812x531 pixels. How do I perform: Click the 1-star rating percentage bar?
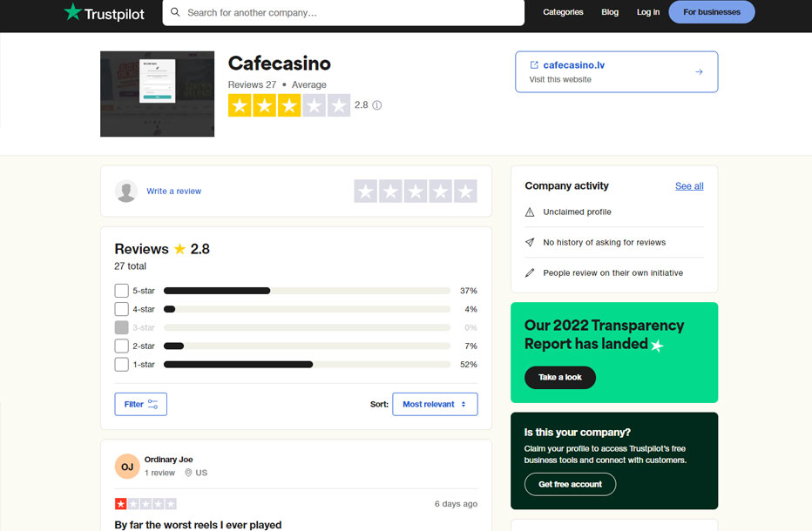pyautogui.click(x=307, y=365)
